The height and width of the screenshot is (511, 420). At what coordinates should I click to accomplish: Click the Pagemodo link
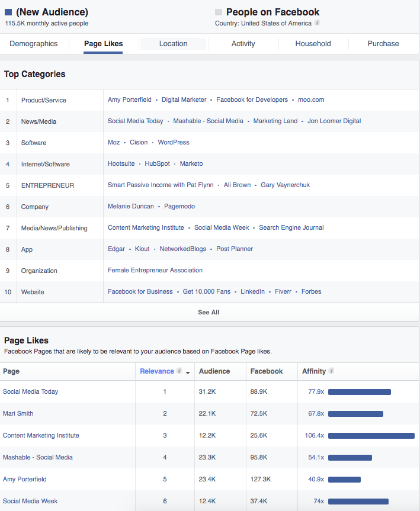[179, 206]
